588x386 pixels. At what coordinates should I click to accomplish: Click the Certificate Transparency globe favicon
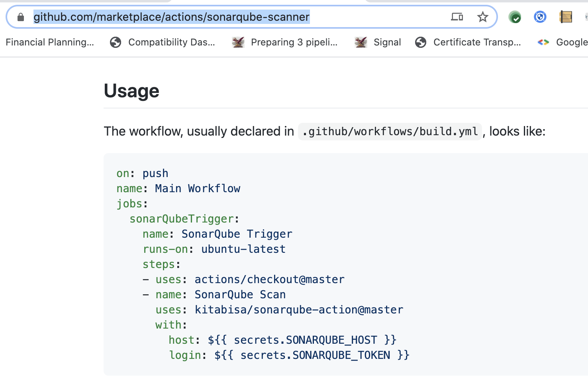coord(420,42)
